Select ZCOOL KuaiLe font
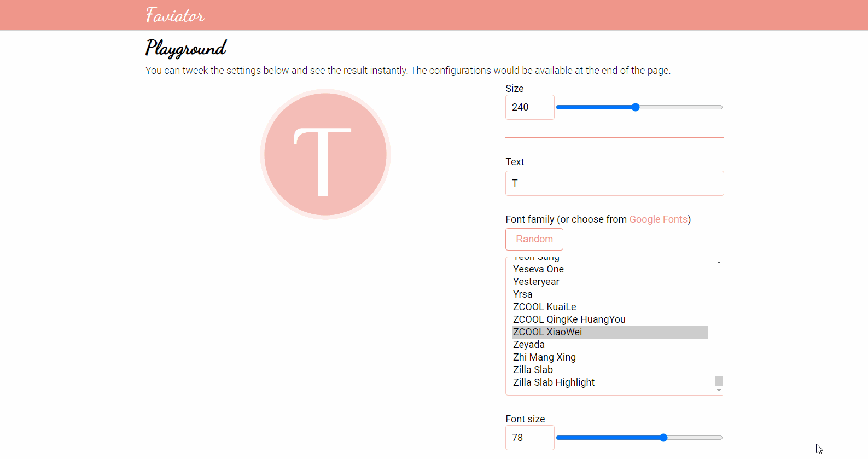 pos(610,307)
